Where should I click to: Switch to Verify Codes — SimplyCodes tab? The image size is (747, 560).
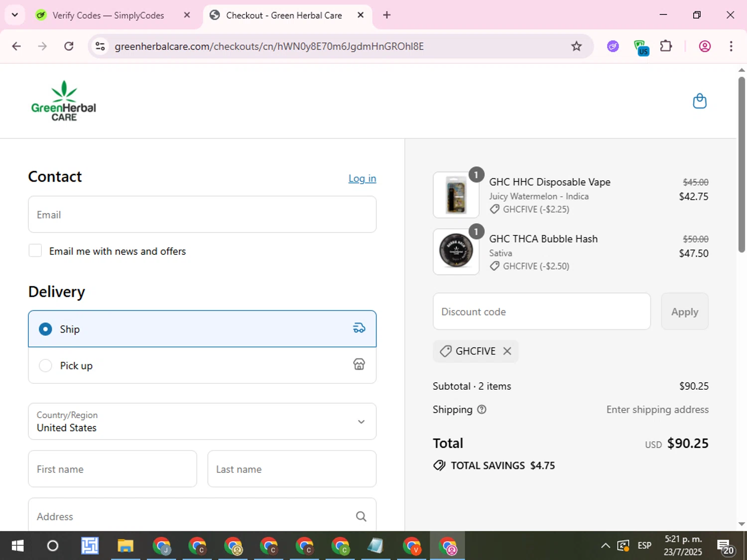pos(108,15)
